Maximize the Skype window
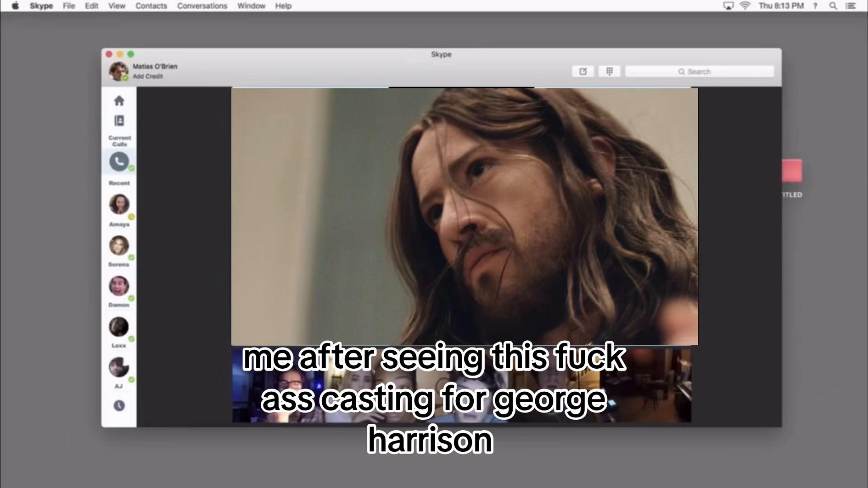 [131, 54]
